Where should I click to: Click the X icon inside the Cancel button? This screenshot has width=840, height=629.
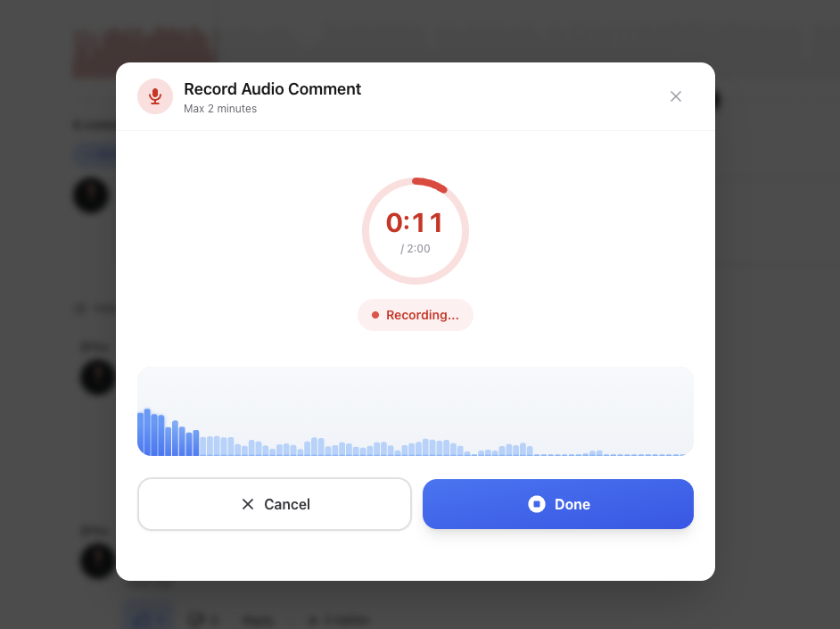click(x=247, y=504)
